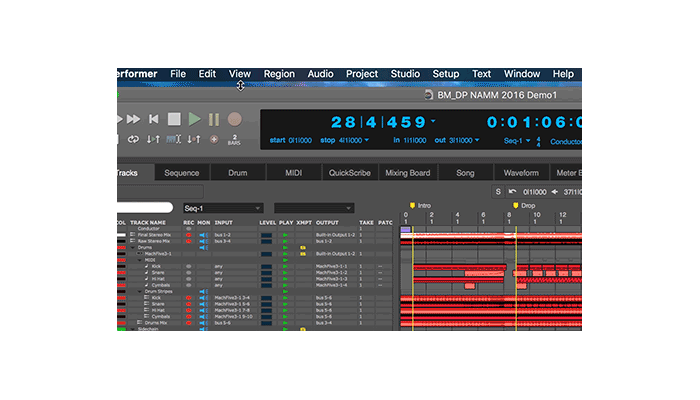Screen dimensions: 700x400
Task: Collapse the Drums folder triangle
Action: point(133,247)
